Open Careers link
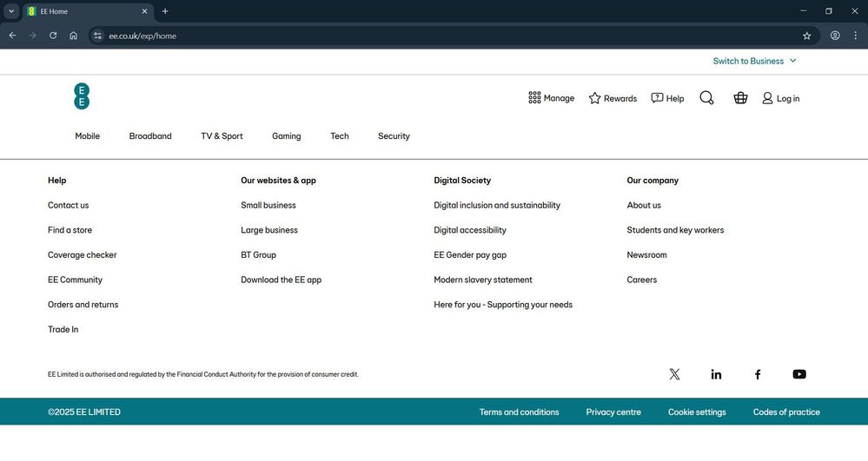The width and height of the screenshot is (868, 461). 641,280
